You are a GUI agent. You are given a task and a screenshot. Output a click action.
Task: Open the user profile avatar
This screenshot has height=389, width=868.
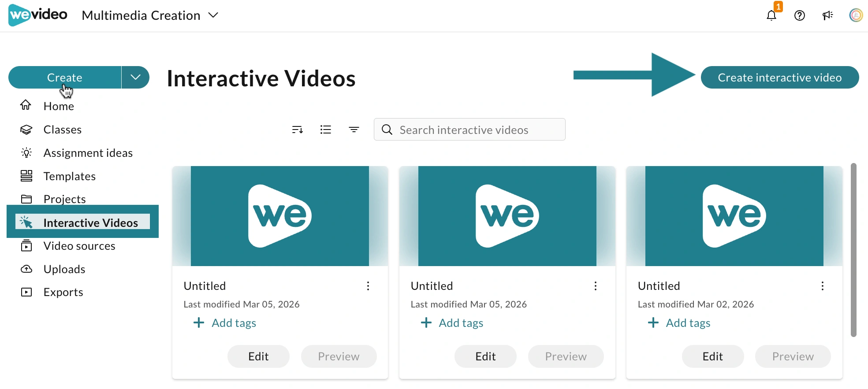click(856, 15)
